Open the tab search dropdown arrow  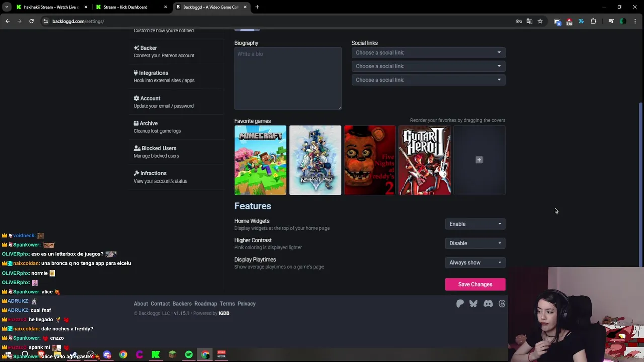point(7,7)
